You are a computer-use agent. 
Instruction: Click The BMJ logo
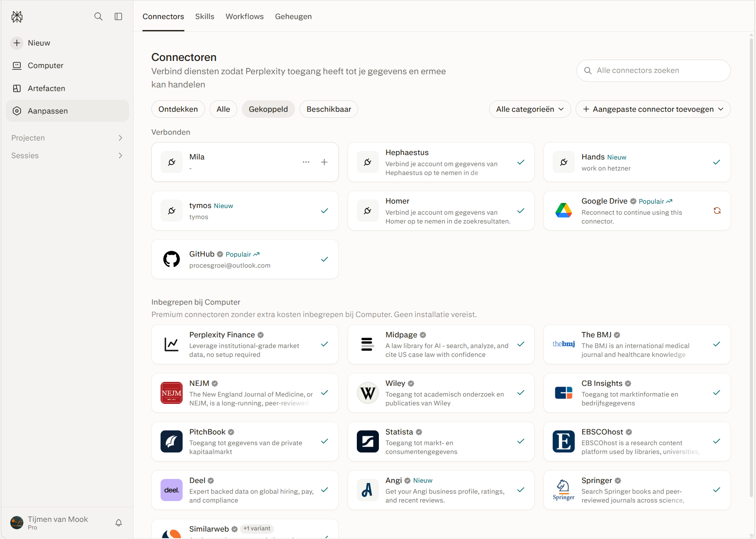tap(564, 344)
